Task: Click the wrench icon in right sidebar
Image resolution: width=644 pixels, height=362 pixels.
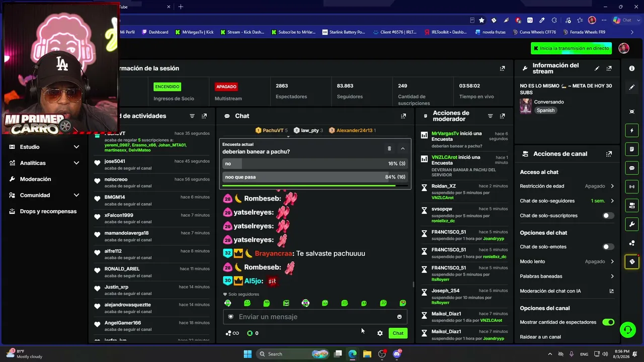Action: click(632, 224)
